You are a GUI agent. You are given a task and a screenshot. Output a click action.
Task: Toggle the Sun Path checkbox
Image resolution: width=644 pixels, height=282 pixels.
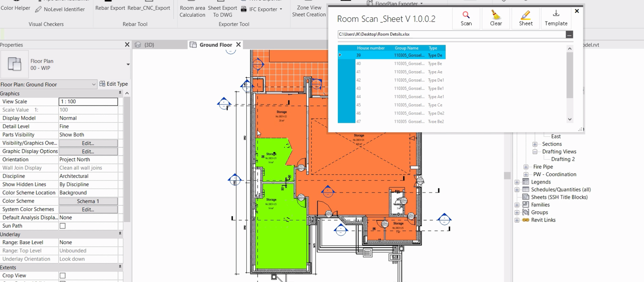(63, 226)
